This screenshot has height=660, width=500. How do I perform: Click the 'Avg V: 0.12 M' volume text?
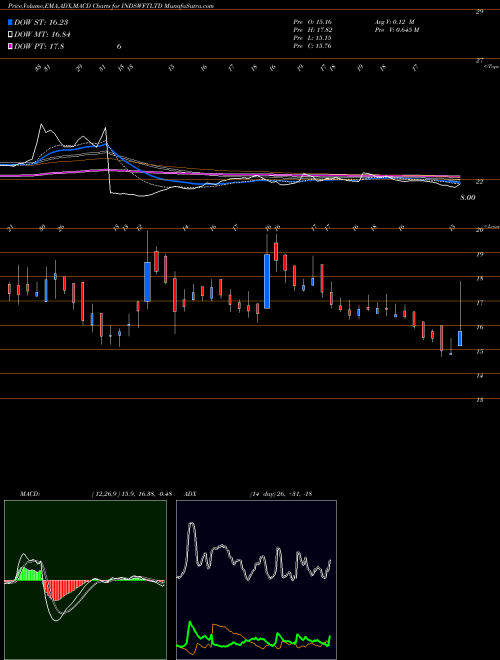395,22
